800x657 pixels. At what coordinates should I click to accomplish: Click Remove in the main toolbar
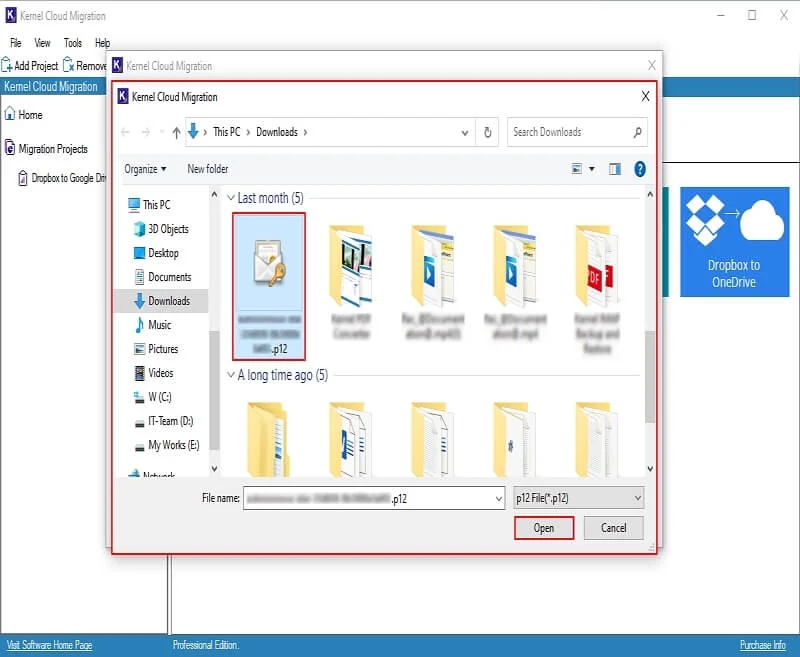pos(85,65)
